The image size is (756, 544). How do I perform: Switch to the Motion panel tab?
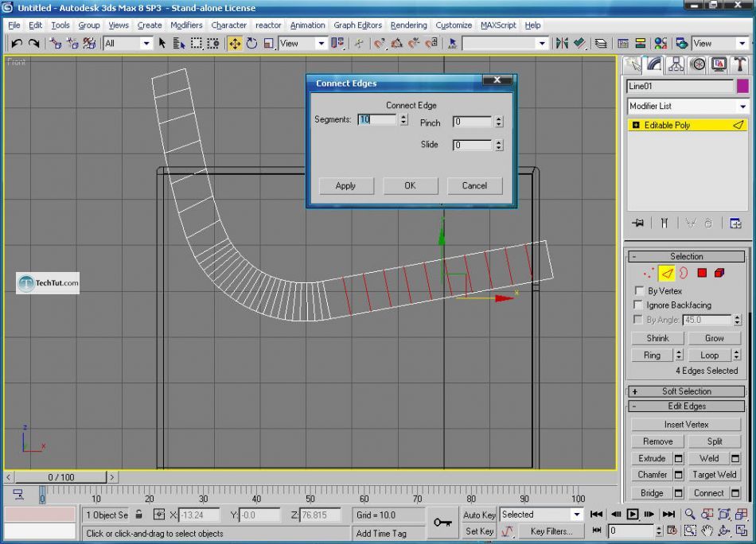point(698,64)
